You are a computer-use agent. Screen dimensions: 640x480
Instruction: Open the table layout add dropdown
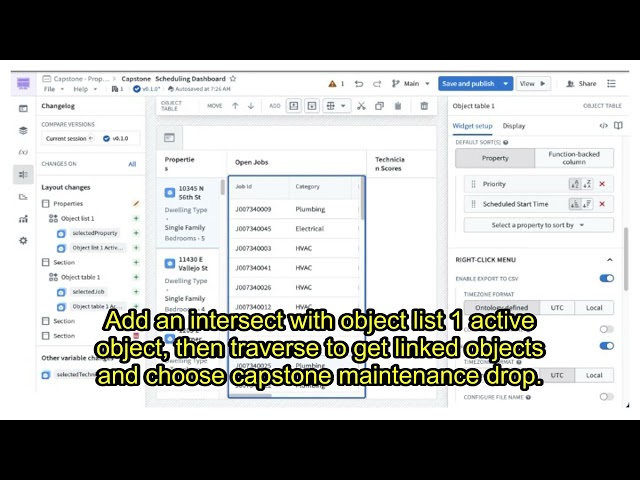(x=336, y=106)
